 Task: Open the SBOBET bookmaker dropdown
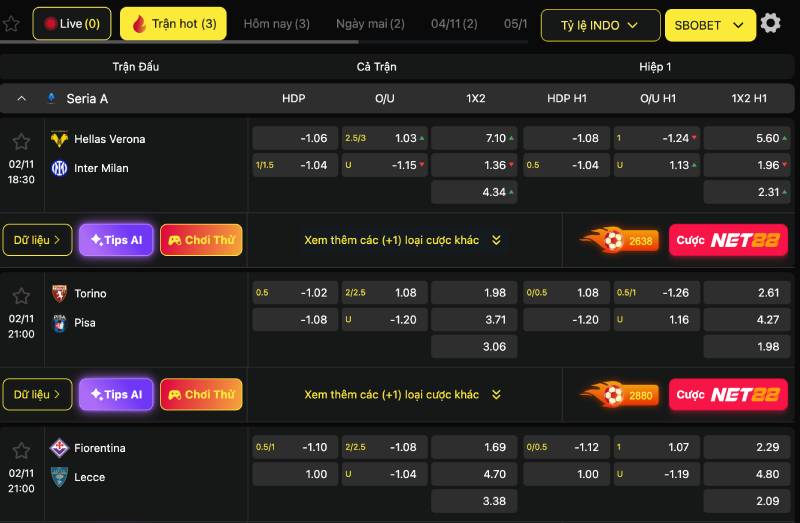click(x=709, y=25)
